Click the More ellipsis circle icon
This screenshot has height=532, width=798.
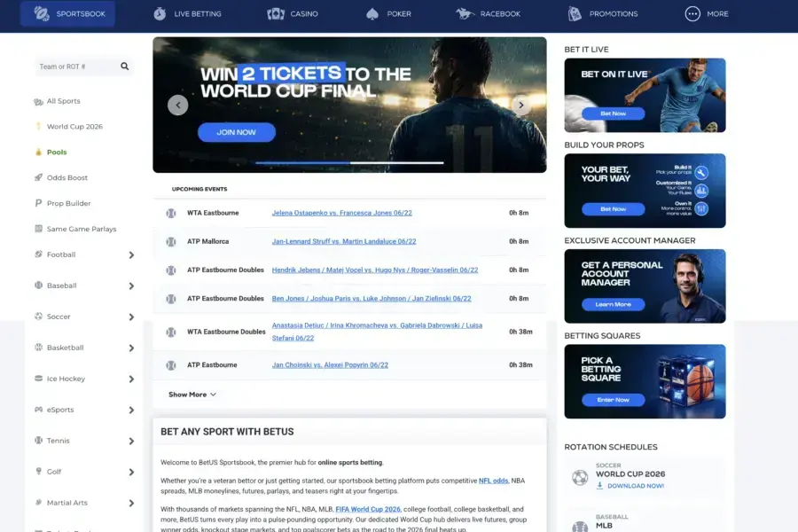(x=692, y=14)
